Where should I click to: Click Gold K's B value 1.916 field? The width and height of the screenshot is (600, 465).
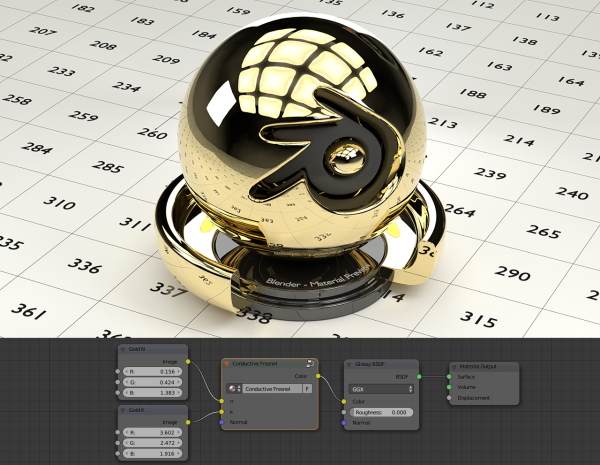click(x=152, y=454)
